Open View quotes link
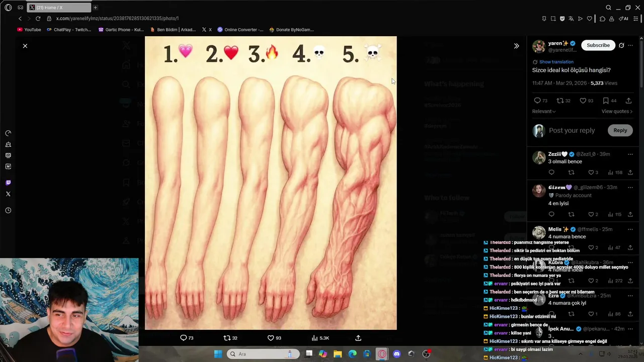The height and width of the screenshot is (362, 644). [x=617, y=111]
